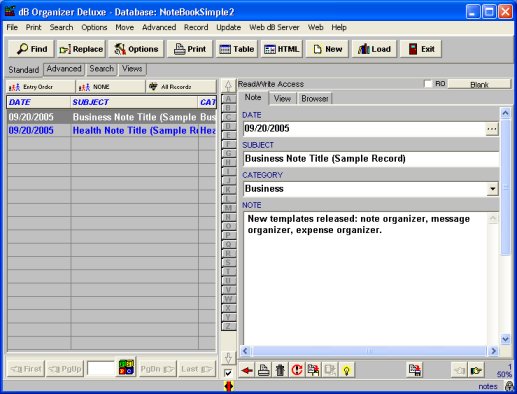Click the NONE secondary sort button
This screenshot has width=517, height=394.
pyautogui.click(x=110, y=87)
